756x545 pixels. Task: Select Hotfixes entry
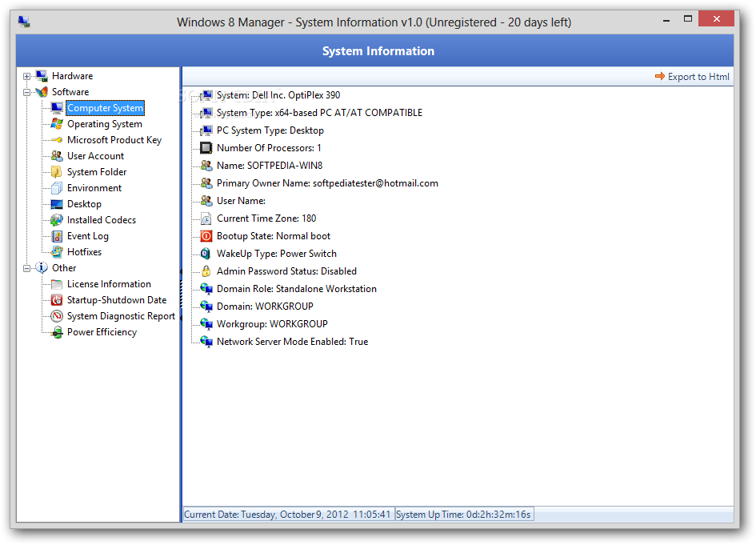tap(84, 252)
